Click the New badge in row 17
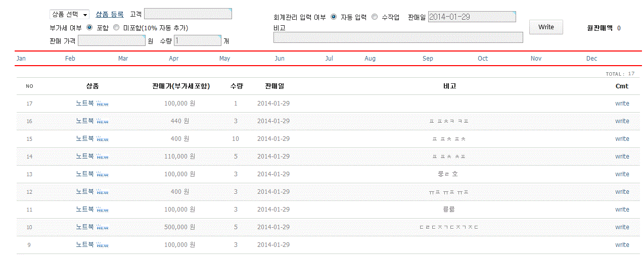 pos(102,104)
